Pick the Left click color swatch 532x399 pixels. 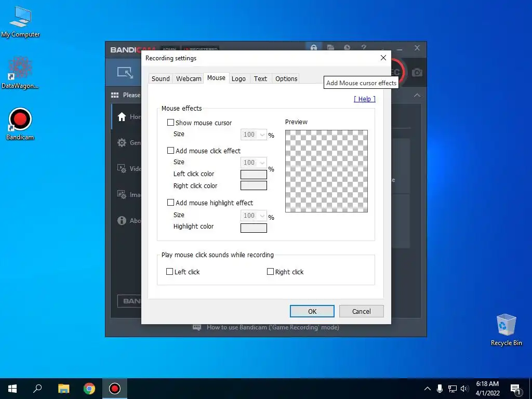point(254,175)
